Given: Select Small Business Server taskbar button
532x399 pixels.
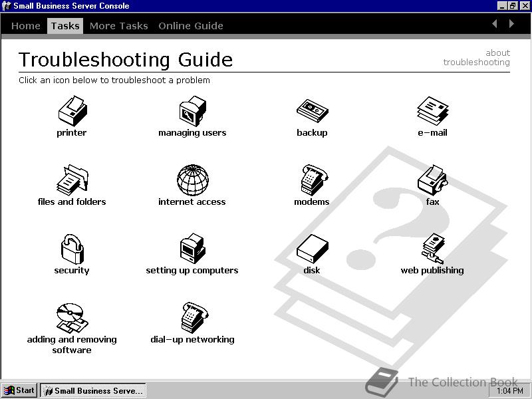Looking at the screenshot, I should pyautogui.click(x=93, y=390).
